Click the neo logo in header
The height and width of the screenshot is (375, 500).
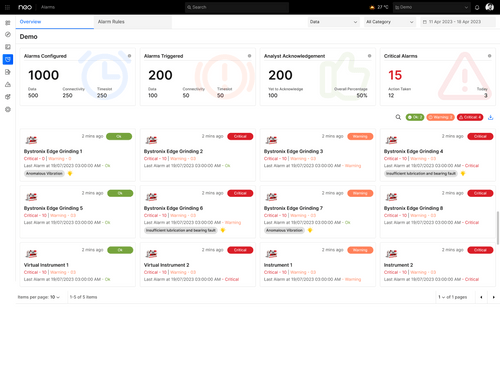click(x=25, y=7)
